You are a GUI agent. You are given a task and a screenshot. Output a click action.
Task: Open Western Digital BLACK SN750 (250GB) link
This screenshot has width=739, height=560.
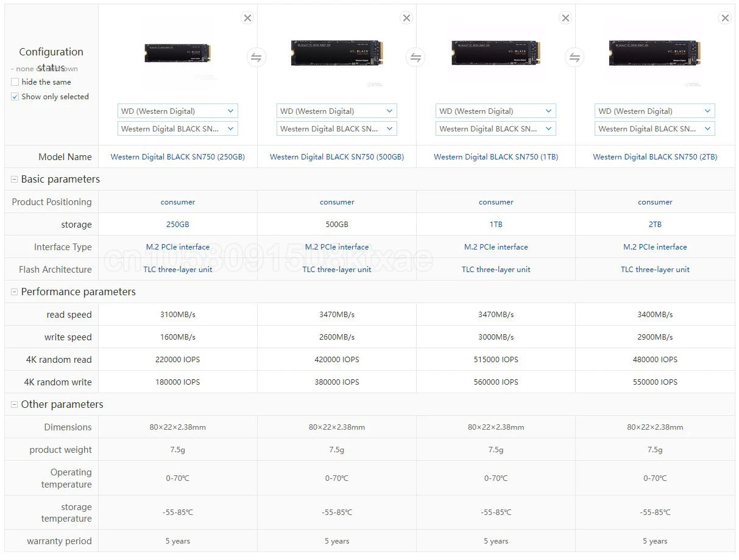coord(177,156)
